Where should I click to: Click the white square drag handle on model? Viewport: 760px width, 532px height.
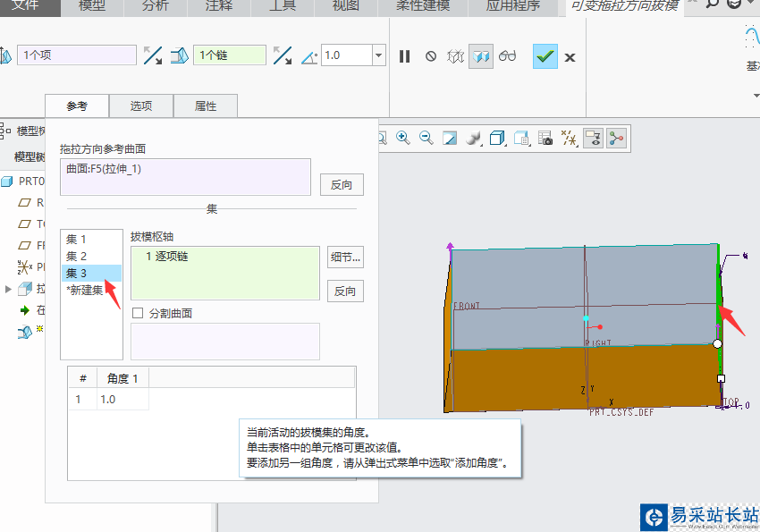[x=721, y=378]
